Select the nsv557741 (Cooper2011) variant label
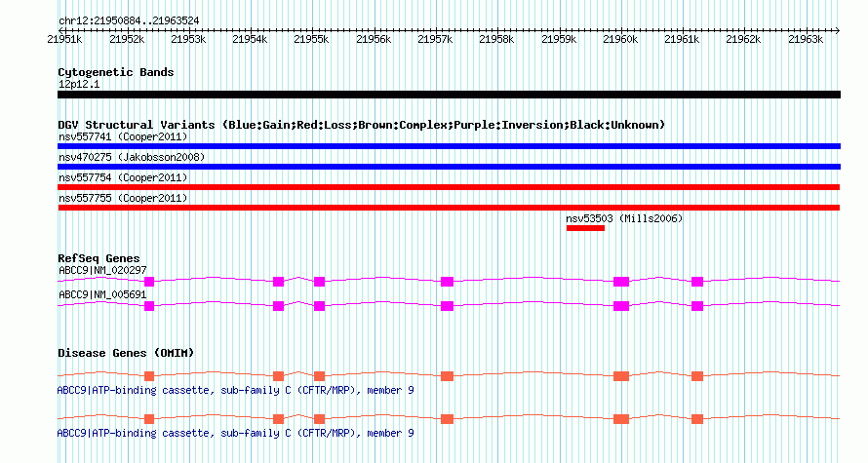This screenshot has width=868, height=463. [123, 136]
